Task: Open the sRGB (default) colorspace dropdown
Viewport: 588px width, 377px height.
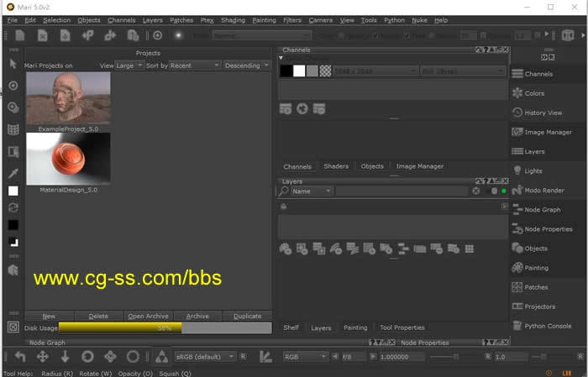Action: (206, 356)
